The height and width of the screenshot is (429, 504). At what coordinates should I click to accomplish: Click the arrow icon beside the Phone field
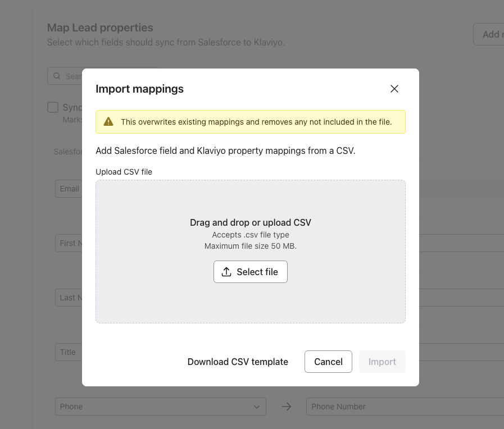[x=287, y=407]
